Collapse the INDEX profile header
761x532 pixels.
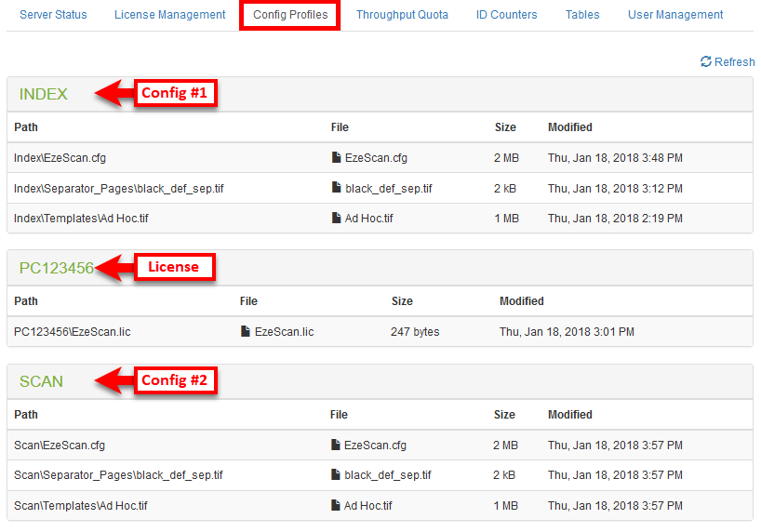pyautogui.click(x=44, y=94)
